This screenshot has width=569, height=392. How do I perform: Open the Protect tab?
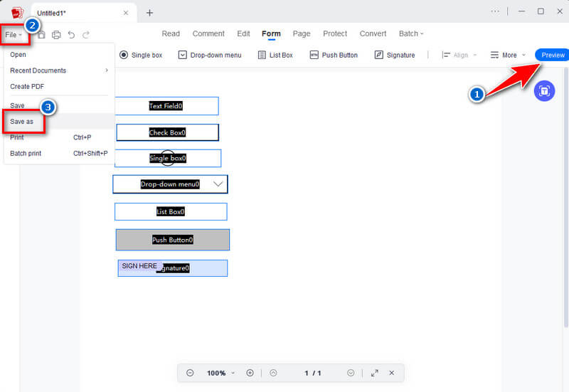click(335, 33)
